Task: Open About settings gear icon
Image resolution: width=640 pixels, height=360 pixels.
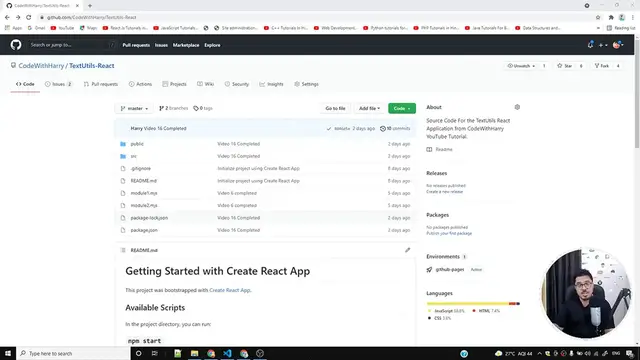Action: [x=517, y=107]
